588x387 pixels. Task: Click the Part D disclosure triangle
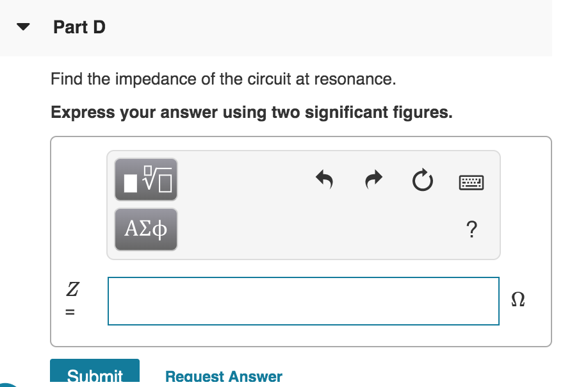[x=21, y=27]
